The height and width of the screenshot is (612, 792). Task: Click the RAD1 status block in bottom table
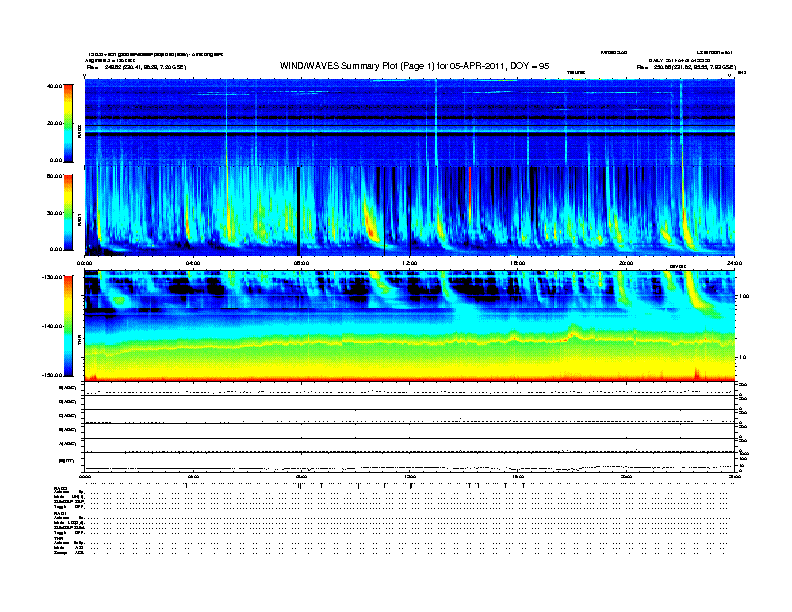[69, 527]
